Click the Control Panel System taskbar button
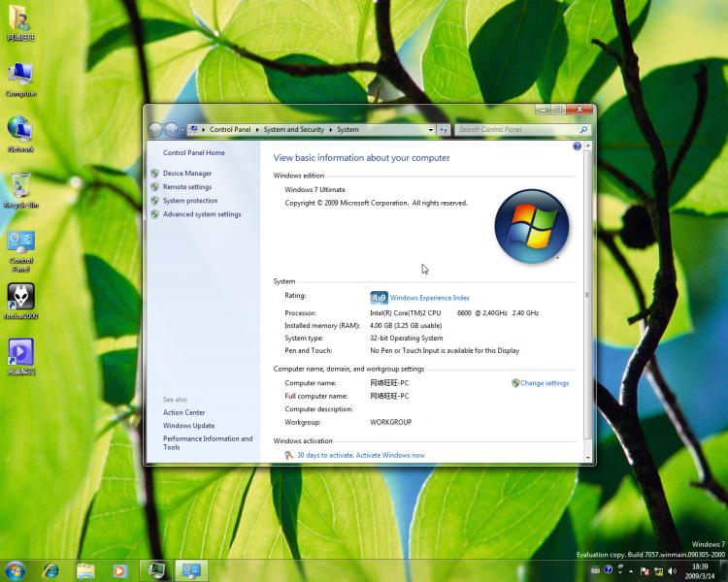The height and width of the screenshot is (582, 728). 191,570
